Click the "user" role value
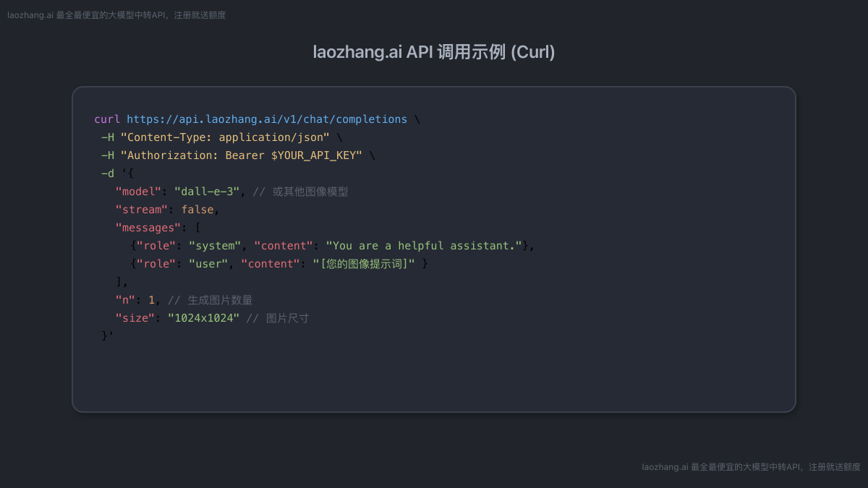 [x=208, y=264]
